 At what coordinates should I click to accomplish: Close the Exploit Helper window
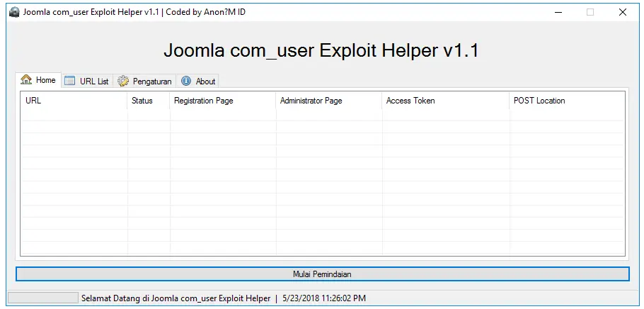pos(623,12)
